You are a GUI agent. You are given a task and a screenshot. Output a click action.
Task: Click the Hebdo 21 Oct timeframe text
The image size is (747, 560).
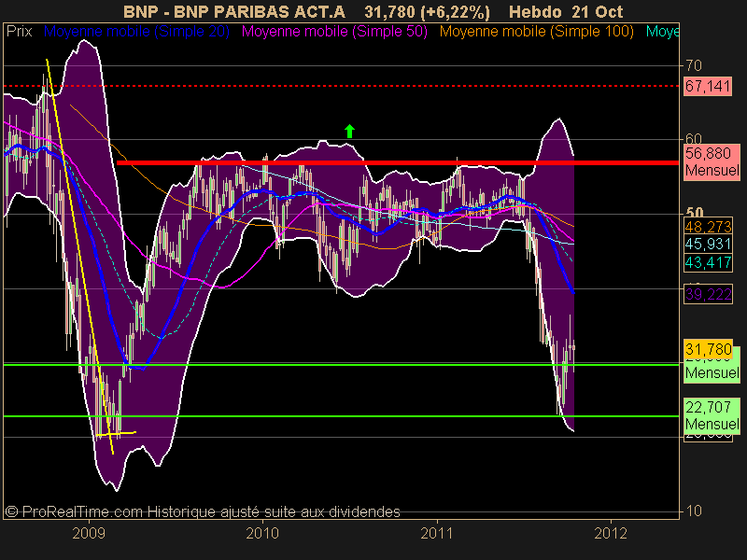[566, 11]
